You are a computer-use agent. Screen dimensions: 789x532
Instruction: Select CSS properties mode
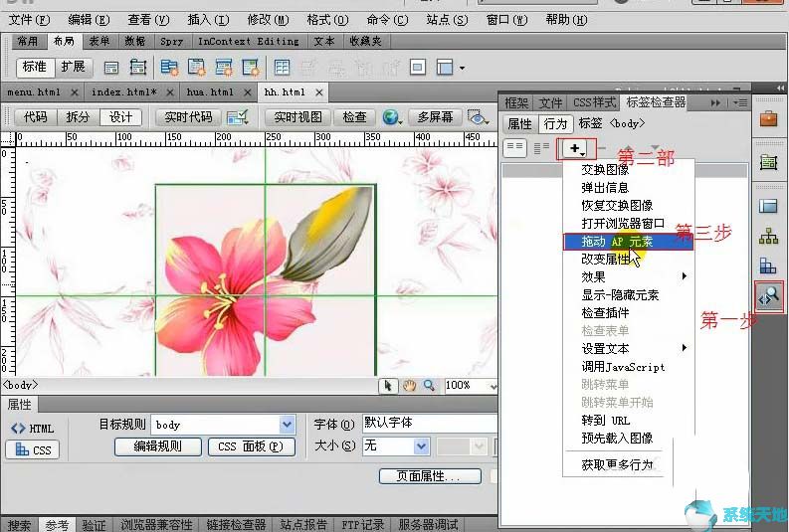(x=32, y=449)
